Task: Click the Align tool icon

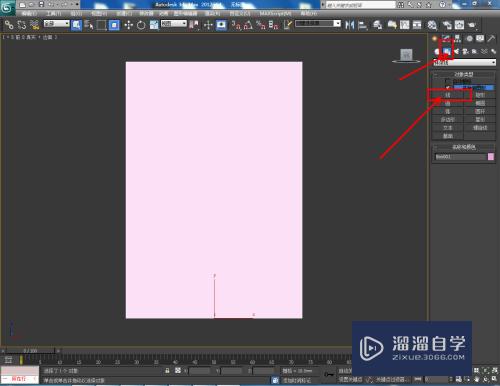Action: [362, 25]
